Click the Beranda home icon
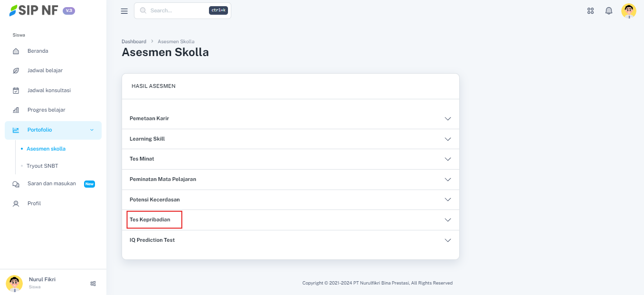 point(16,51)
